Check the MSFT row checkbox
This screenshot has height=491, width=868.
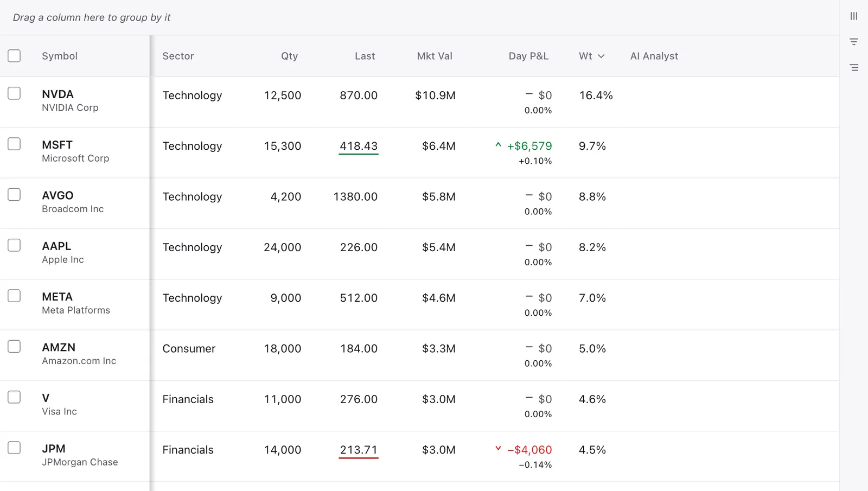click(x=14, y=144)
